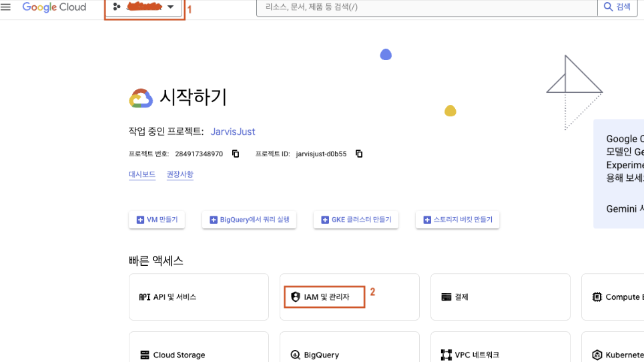This screenshot has height=362, width=644.
Task: Click the VM 만들기 button
Action: 157,220
